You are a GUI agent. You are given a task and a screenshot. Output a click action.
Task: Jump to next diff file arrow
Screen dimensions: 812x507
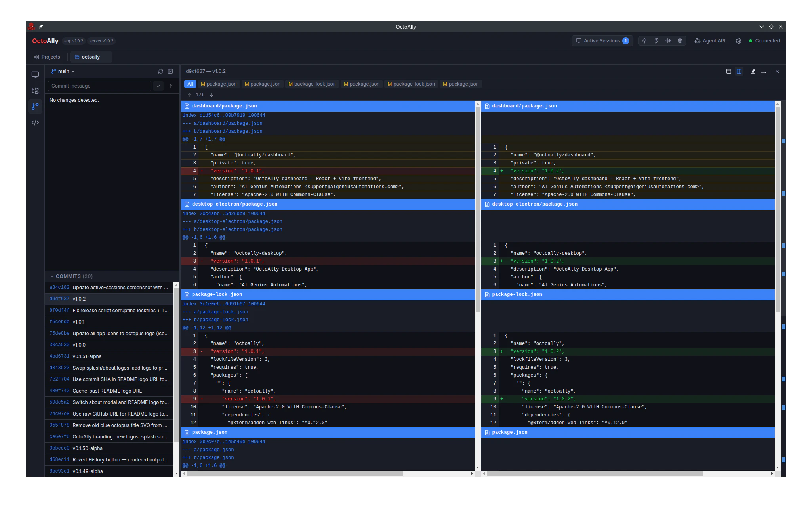[212, 95]
